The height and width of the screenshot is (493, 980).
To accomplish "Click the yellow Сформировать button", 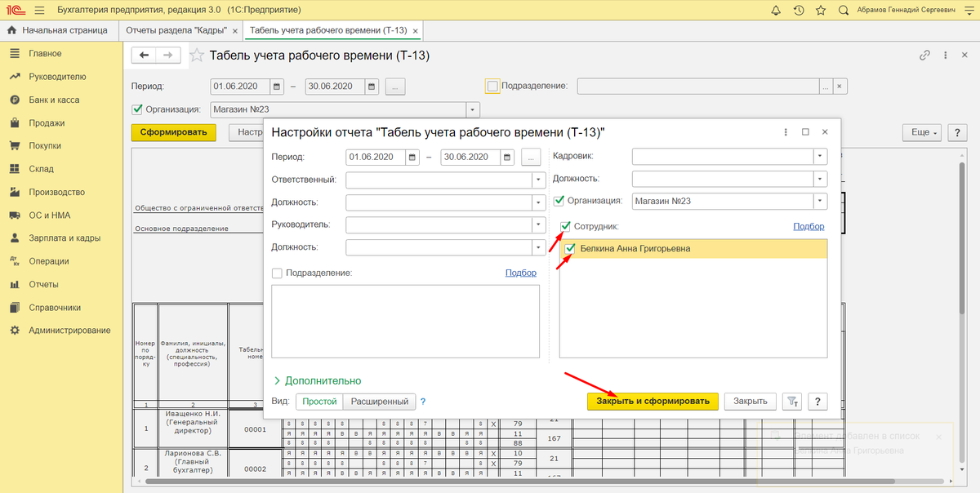I will (x=172, y=132).
